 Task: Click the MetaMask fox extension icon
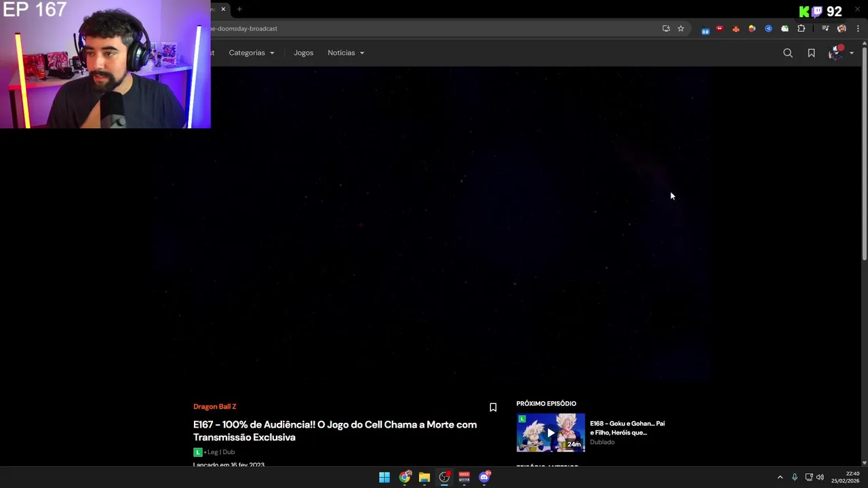(x=736, y=28)
